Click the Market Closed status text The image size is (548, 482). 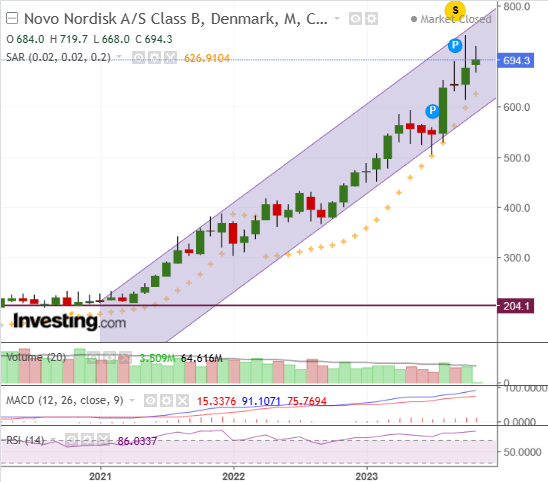click(x=456, y=19)
